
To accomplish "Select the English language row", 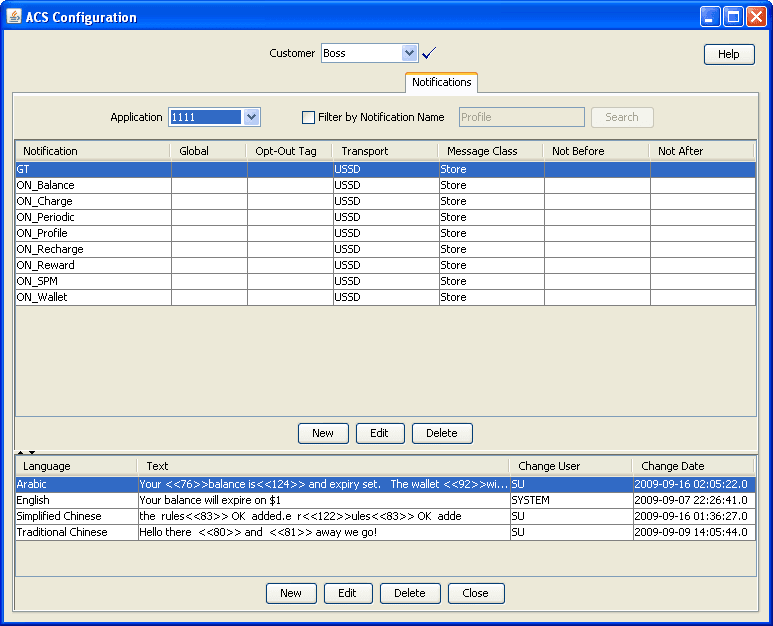I will pos(75,500).
